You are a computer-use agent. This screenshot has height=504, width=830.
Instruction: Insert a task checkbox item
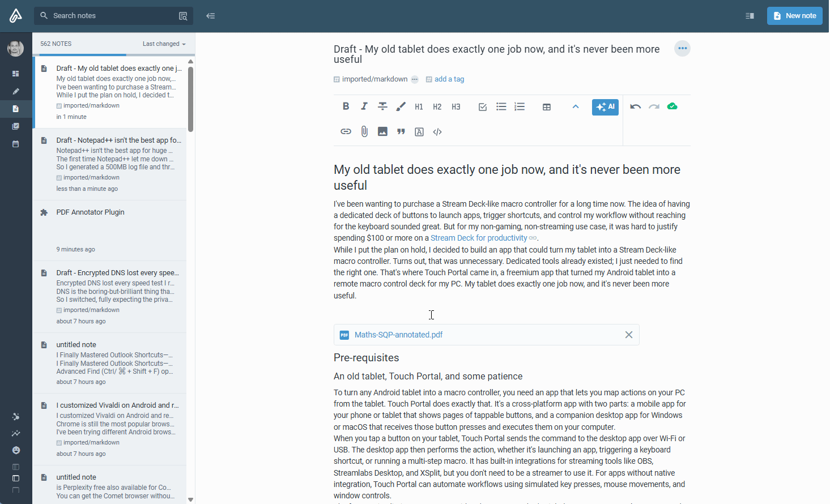483,106
